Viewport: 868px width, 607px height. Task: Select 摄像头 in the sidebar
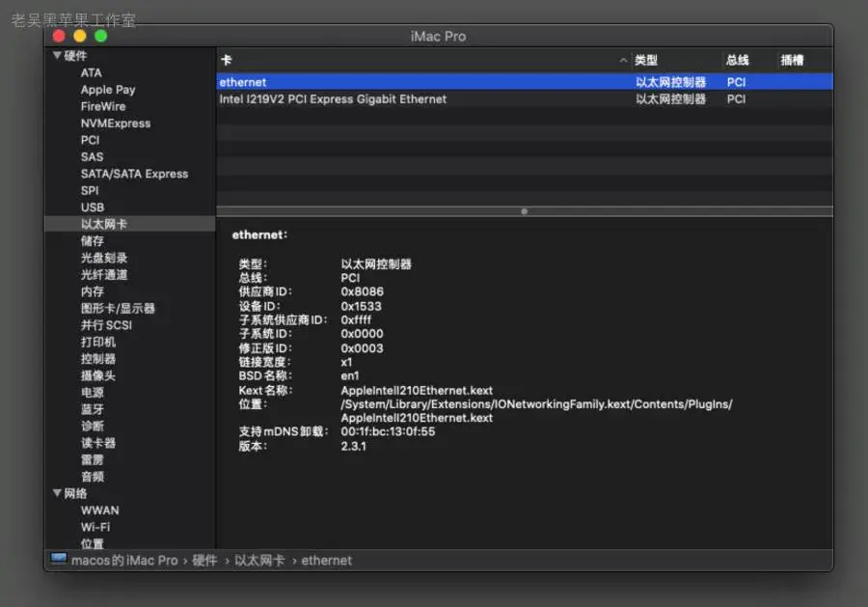[98, 375]
